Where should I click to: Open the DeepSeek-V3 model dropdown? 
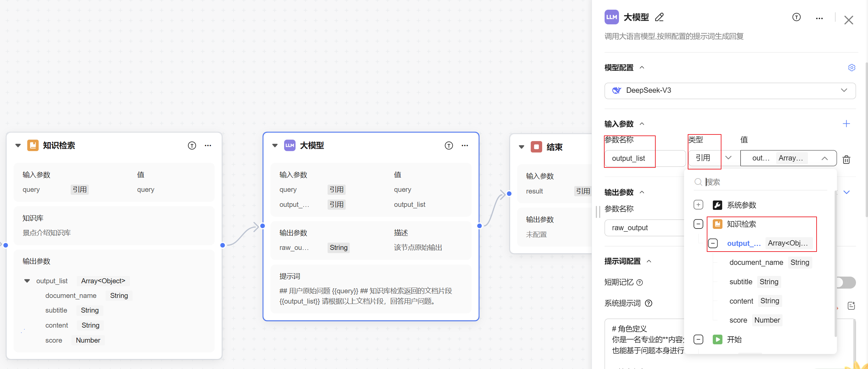tap(729, 90)
